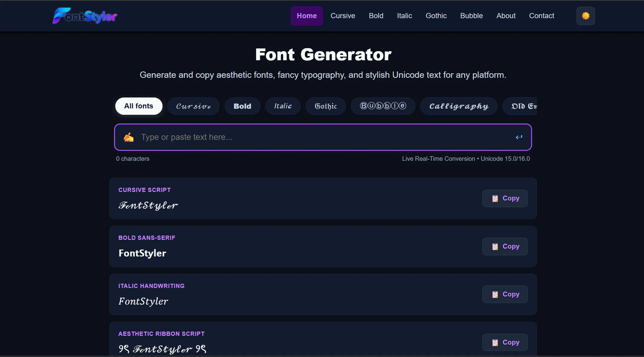Go to the Bold nav page
644x357 pixels.
[376, 16]
